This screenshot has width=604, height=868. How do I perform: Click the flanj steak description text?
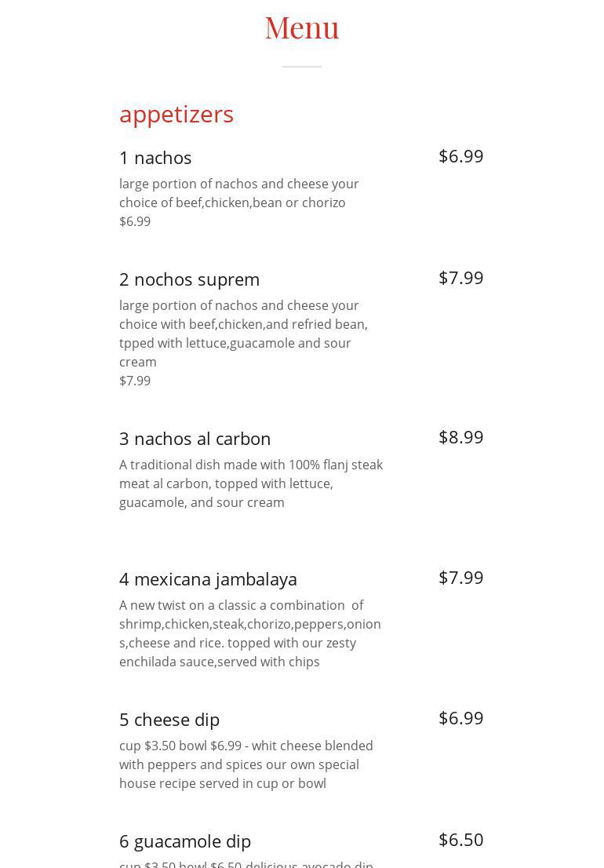251,483
